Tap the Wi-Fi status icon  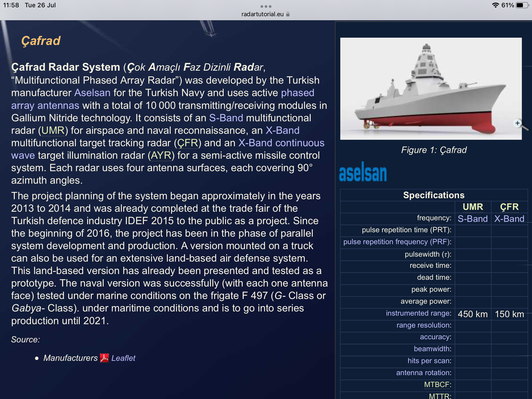coord(495,5)
